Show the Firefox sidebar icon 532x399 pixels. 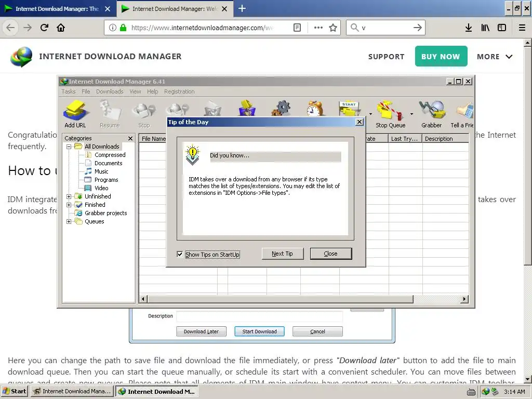click(502, 28)
